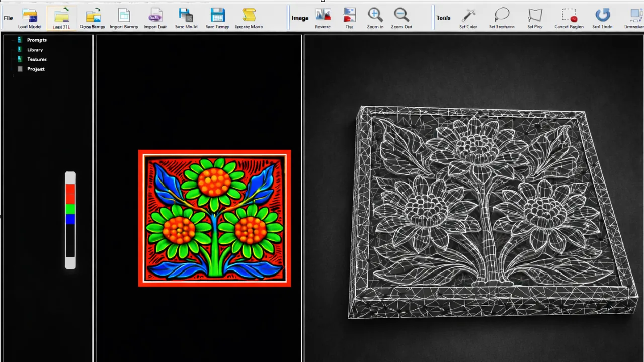This screenshot has width=644, height=362.
Task: Open the Image toolbar group label
Action: click(300, 18)
